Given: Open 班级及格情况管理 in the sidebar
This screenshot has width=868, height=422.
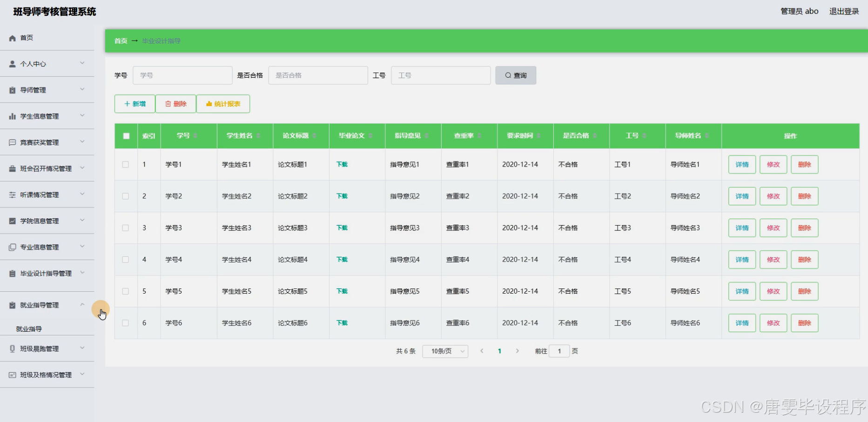Looking at the screenshot, I should 47,375.
